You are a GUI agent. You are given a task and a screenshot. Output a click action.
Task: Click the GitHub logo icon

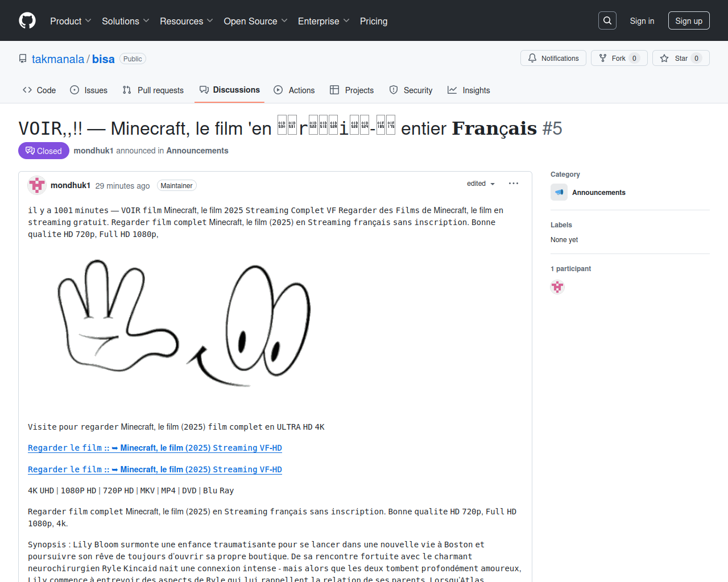point(27,20)
